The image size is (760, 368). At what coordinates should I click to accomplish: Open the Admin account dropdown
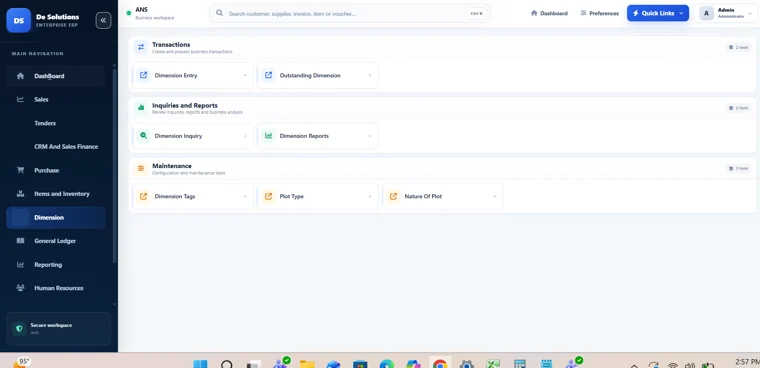(725, 13)
